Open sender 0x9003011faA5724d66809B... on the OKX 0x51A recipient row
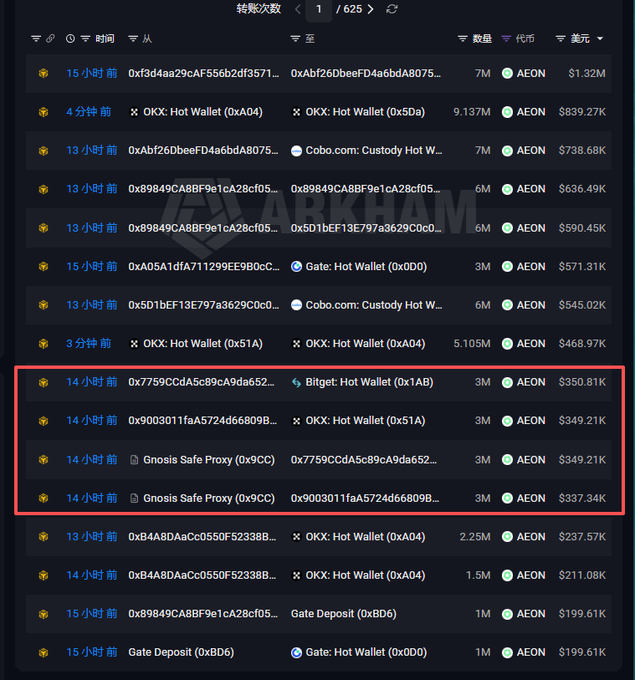 pos(203,421)
